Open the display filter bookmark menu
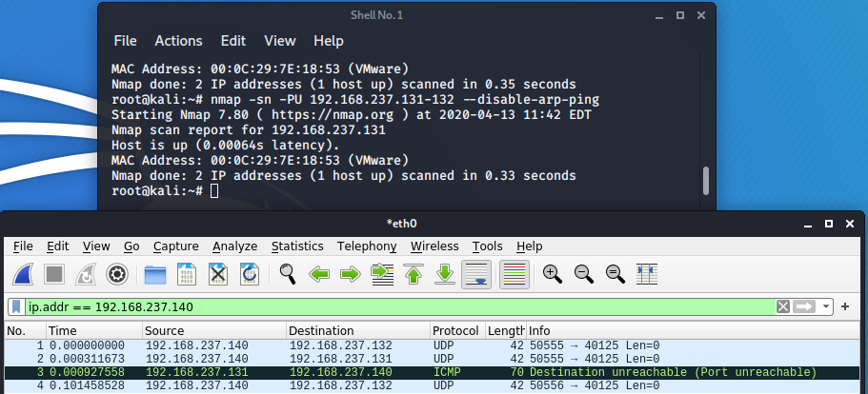The width and height of the screenshot is (868, 394). click(x=16, y=306)
